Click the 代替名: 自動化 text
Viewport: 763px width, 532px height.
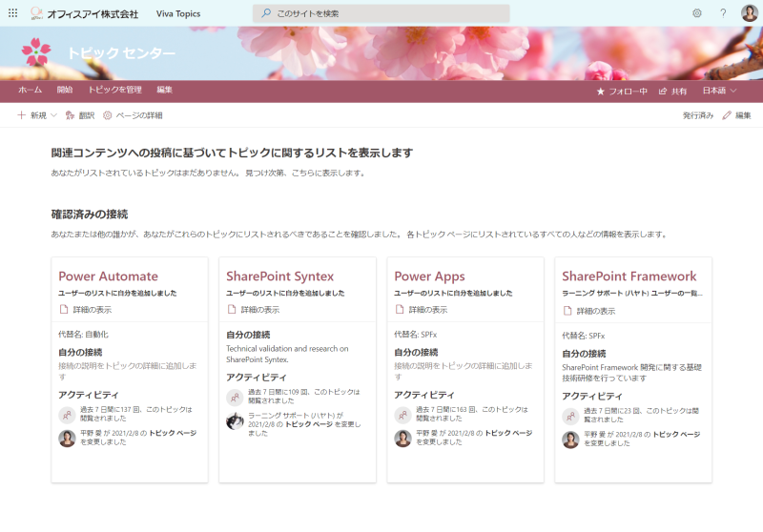[x=83, y=334]
